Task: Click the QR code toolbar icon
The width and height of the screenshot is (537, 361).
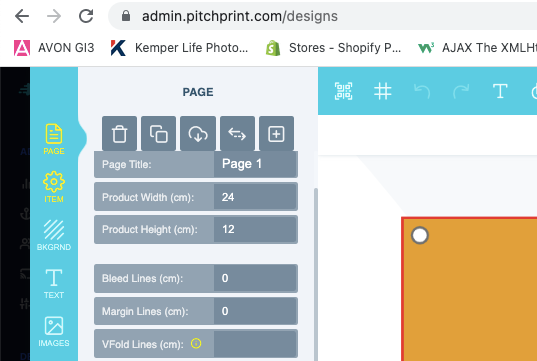Action: tap(343, 91)
